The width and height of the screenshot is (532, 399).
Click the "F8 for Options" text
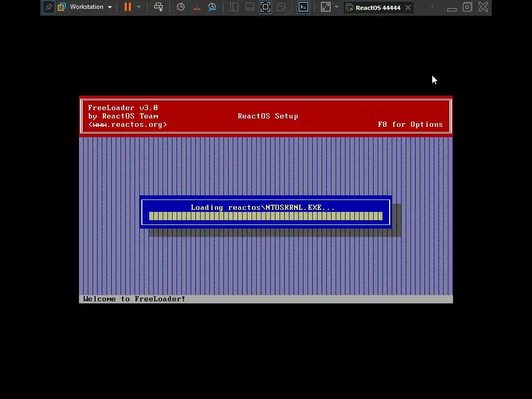click(410, 125)
